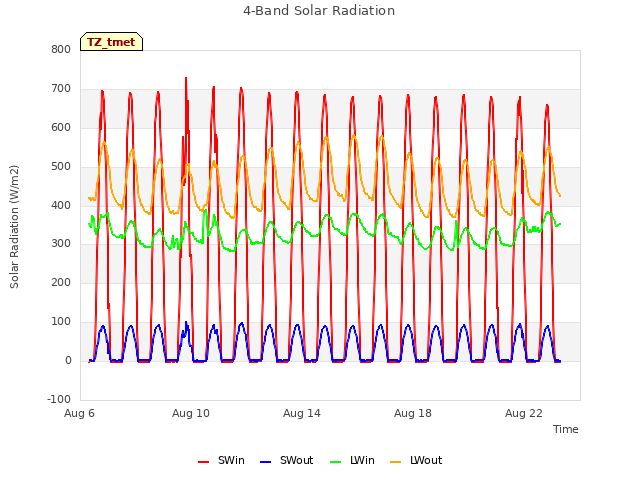Toggle the SWin series legend label
Screen dimensions: 640x480
pyautogui.click(x=231, y=460)
